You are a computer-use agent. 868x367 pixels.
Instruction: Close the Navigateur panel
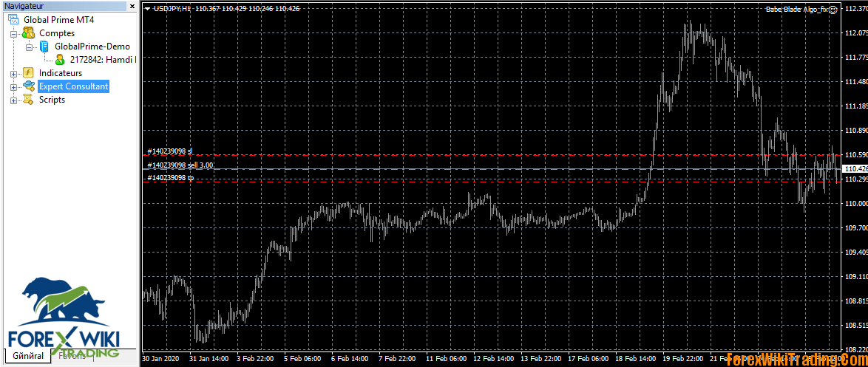click(x=132, y=6)
